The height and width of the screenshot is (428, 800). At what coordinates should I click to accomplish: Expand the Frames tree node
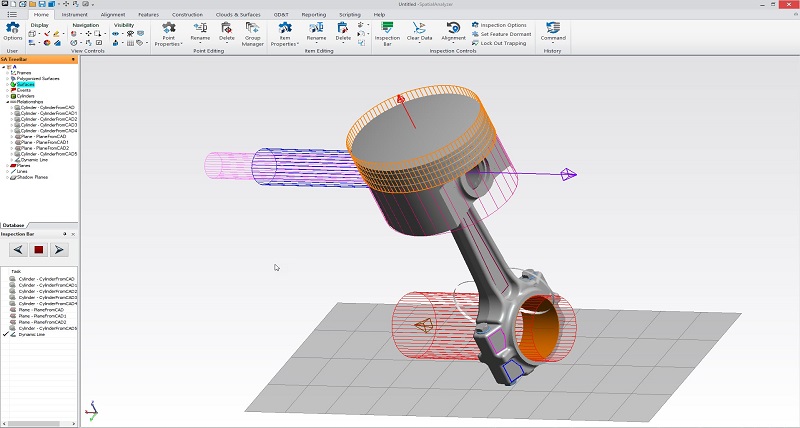(x=7, y=73)
